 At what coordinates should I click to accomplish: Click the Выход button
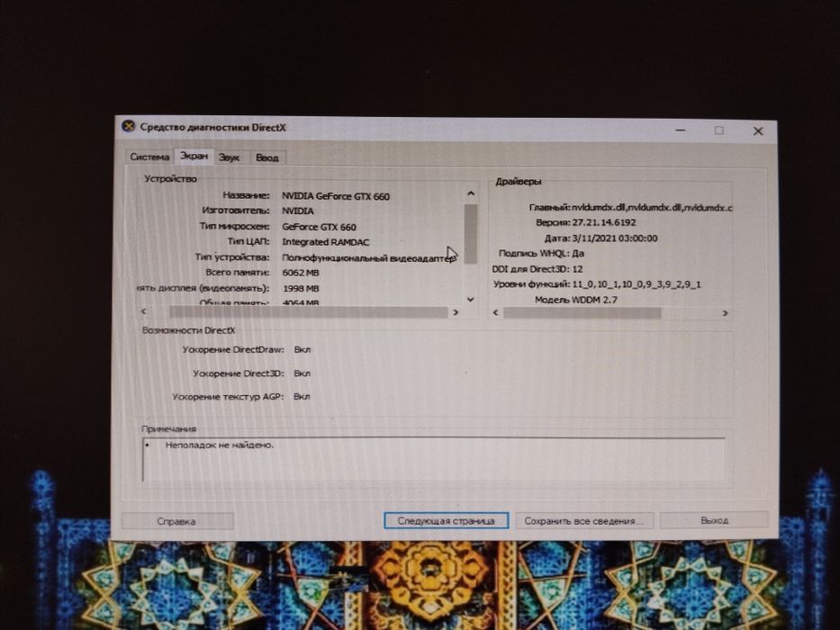714,520
